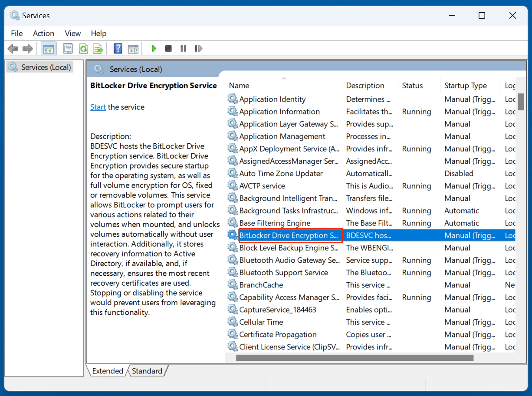Click the Stop service toolbar icon
Viewport: 532px width, 396px height.
(x=168, y=48)
